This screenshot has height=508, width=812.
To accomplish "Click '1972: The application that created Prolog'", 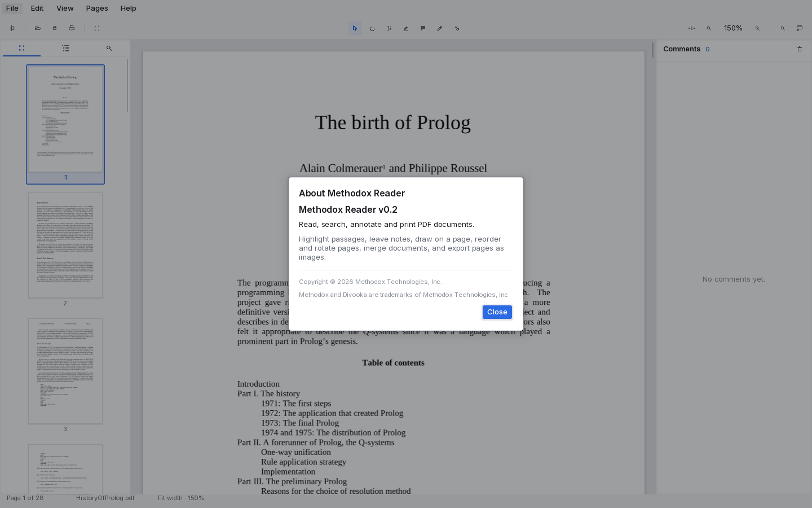I will pyautogui.click(x=332, y=413).
